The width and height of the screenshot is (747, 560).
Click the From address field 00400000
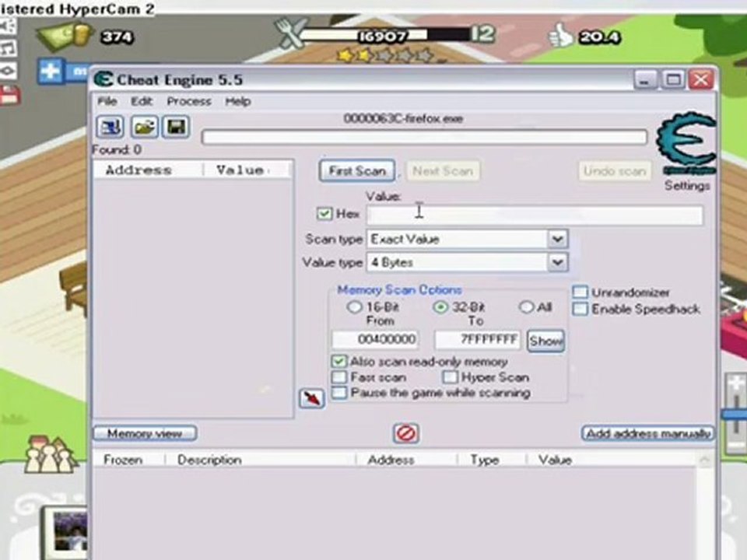click(375, 340)
